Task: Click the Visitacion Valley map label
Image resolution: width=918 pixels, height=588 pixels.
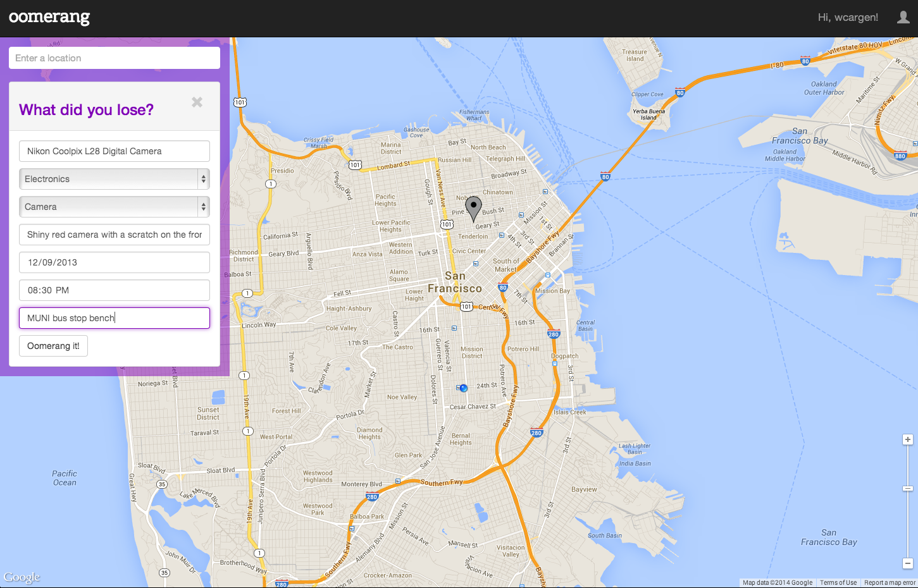Action: (x=511, y=551)
